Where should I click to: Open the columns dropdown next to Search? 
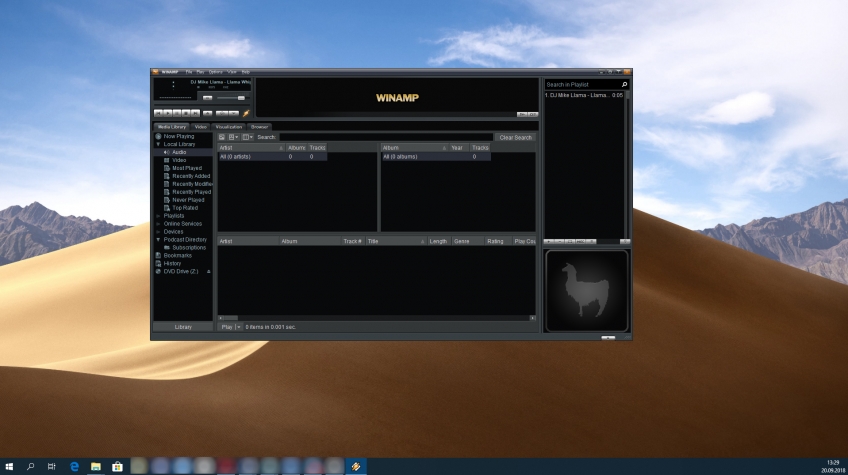click(x=247, y=137)
